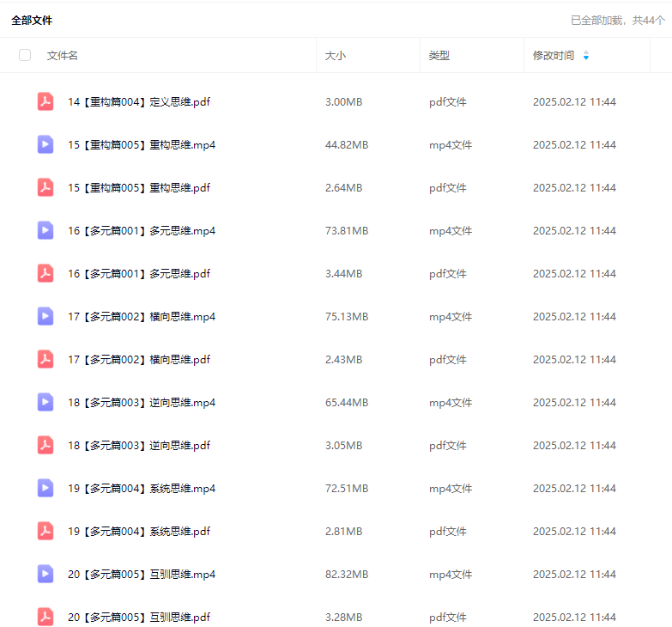Click video icon for 17 横向思维.mp4
The height and width of the screenshot is (627, 672).
click(x=45, y=316)
